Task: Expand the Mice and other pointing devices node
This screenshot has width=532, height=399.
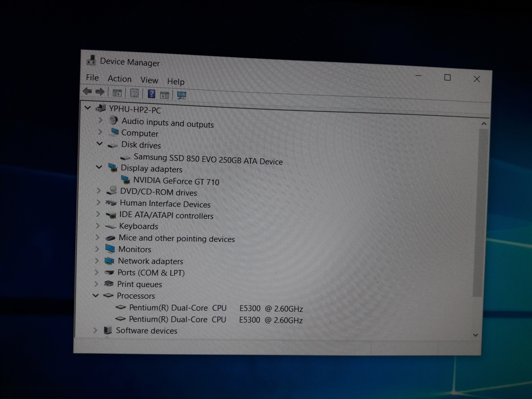Action: pos(97,237)
